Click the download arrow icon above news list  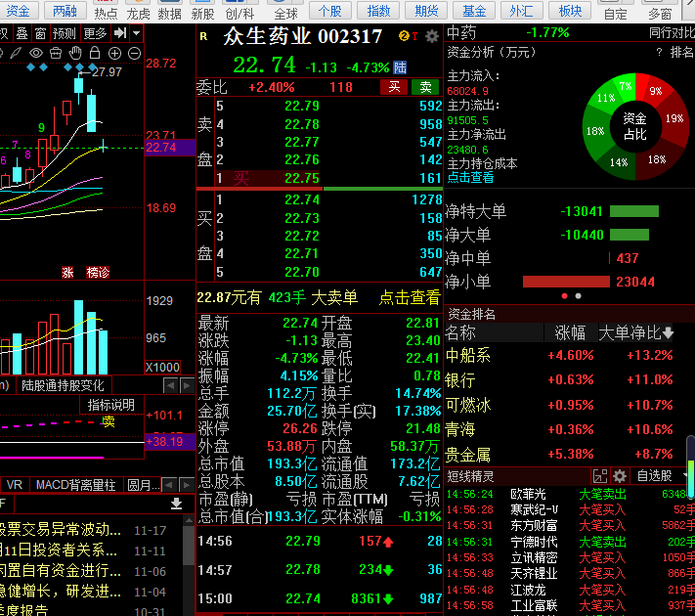click(176, 504)
